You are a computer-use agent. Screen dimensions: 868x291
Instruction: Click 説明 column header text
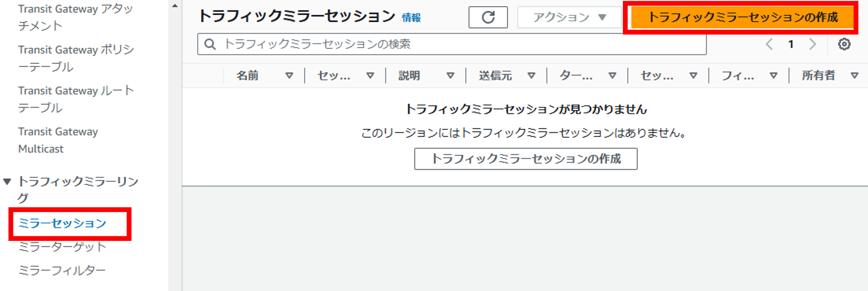(x=409, y=75)
